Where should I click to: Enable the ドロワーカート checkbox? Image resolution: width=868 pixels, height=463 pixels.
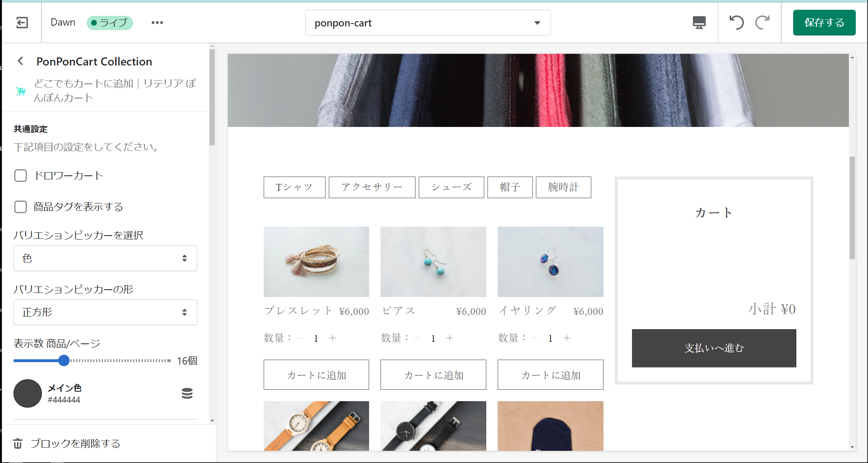(20, 176)
